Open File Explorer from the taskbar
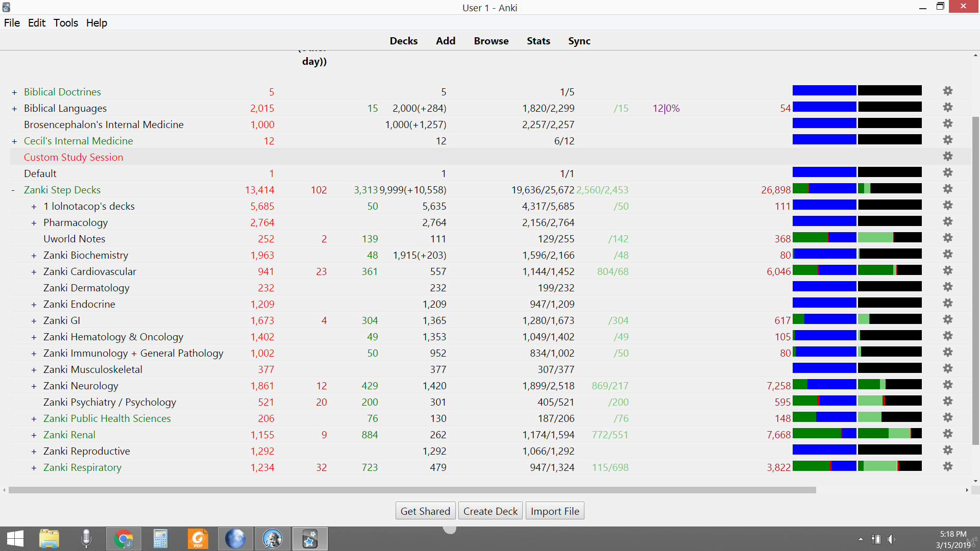Screen dimensions: 980x551 49,539
